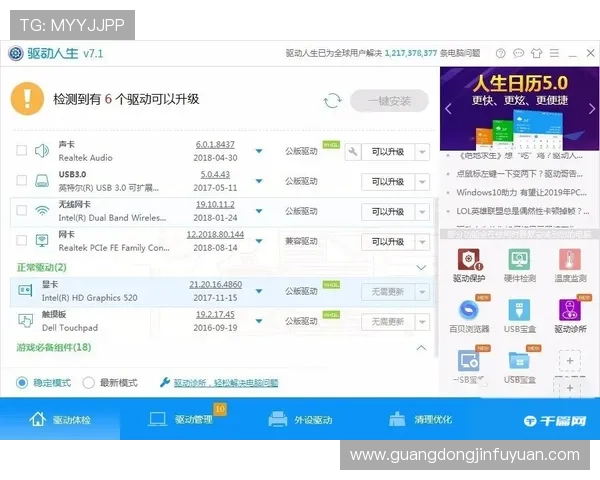The height and width of the screenshot is (480, 600).
Task: Open 硬件检测 tool
Action: pos(519,265)
